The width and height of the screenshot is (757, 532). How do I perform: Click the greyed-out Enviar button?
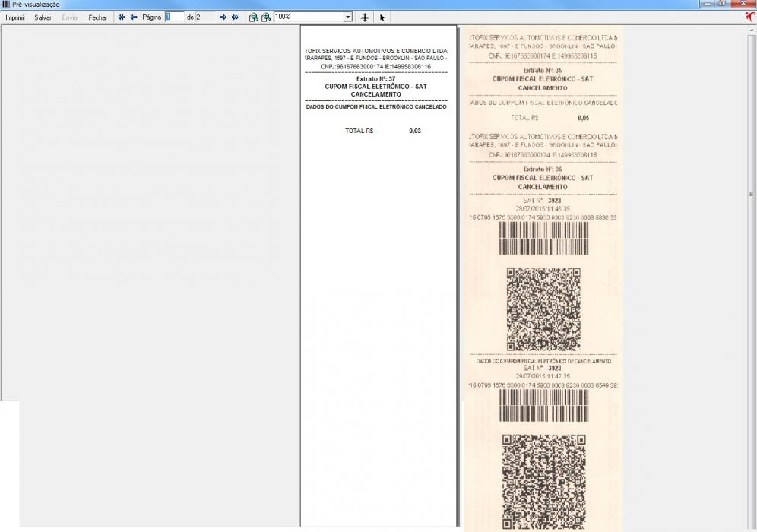(70, 17)
